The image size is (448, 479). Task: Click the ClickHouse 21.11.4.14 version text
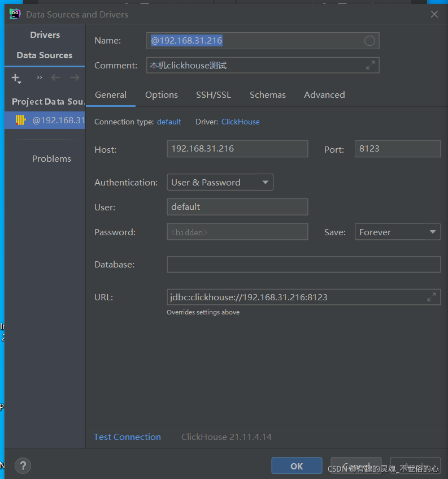227,437
